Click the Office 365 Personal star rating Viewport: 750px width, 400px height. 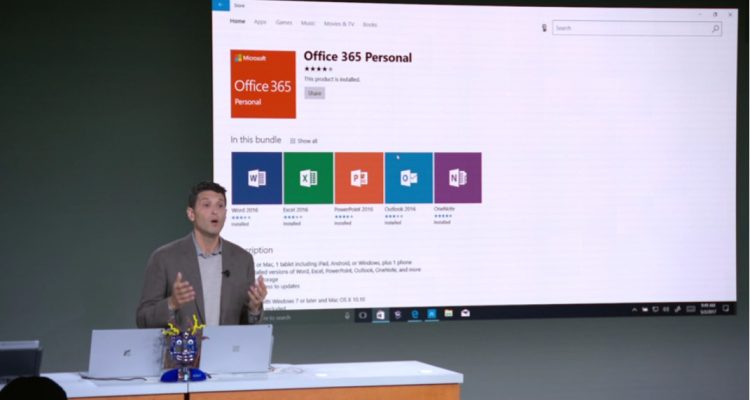(318, 69)
